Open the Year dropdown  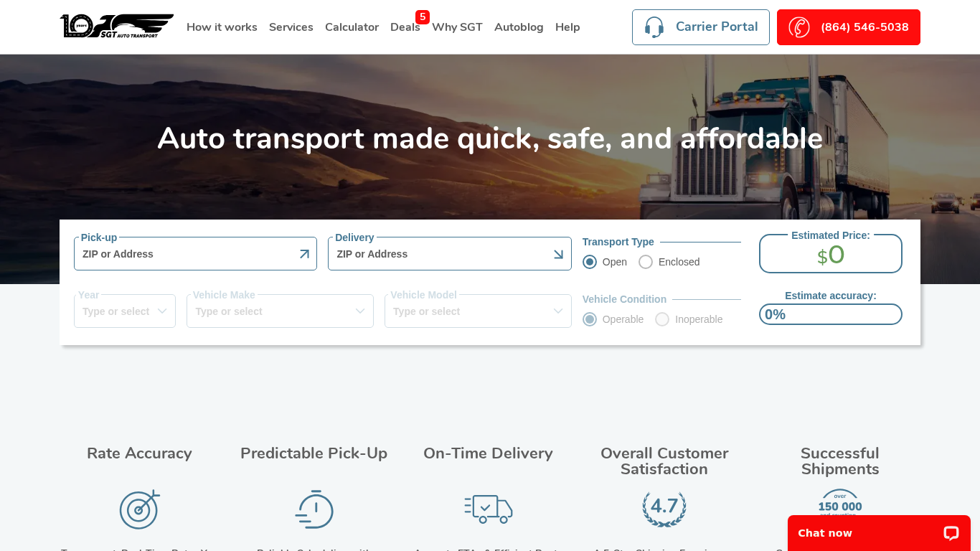point(125,311)
